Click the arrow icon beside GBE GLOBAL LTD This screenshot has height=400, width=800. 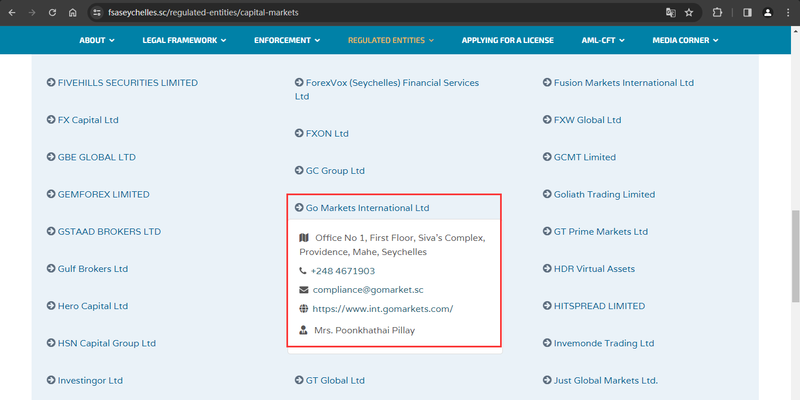(51, 157)
